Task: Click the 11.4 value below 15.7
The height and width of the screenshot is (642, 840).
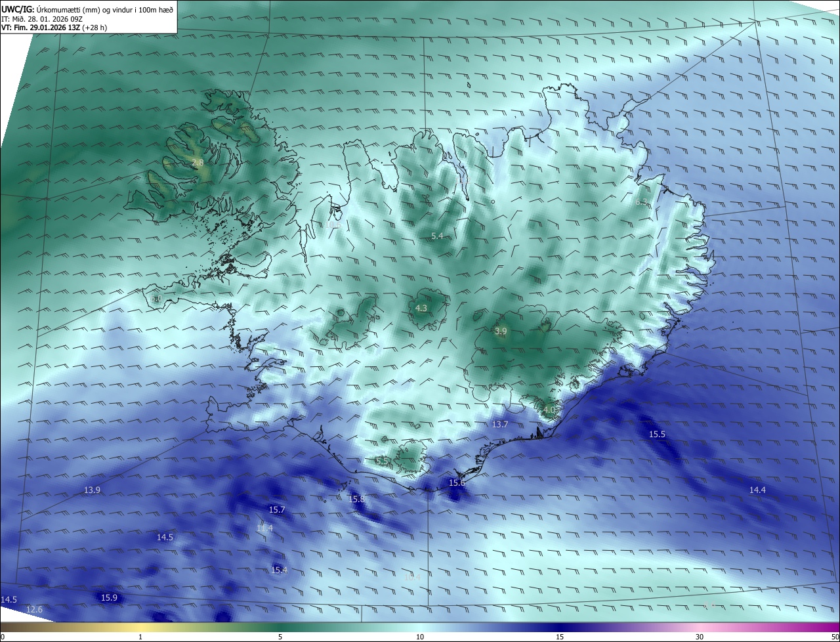Action: click(264, 528)
